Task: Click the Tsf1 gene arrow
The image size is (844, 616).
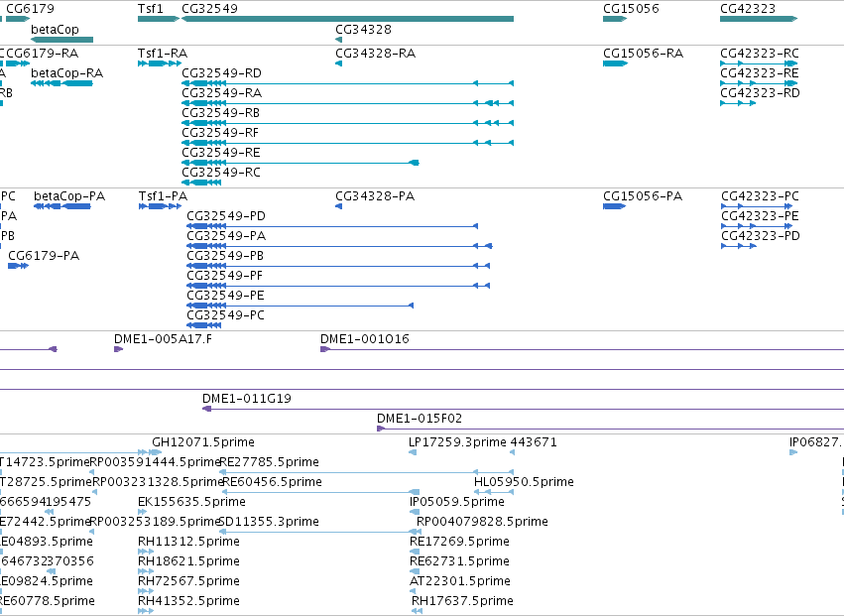Action: pos(159,19)
